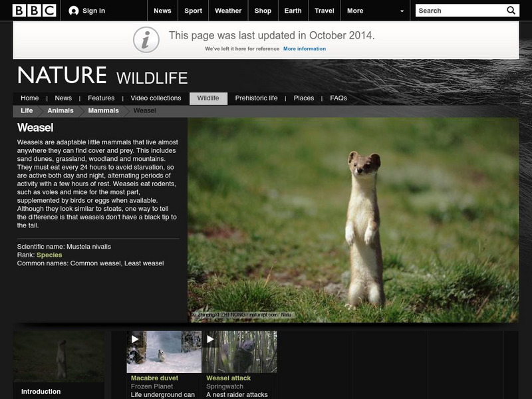Open the FAQs page
Viewport: 532px width, 399px height.
tap(338, 97)
